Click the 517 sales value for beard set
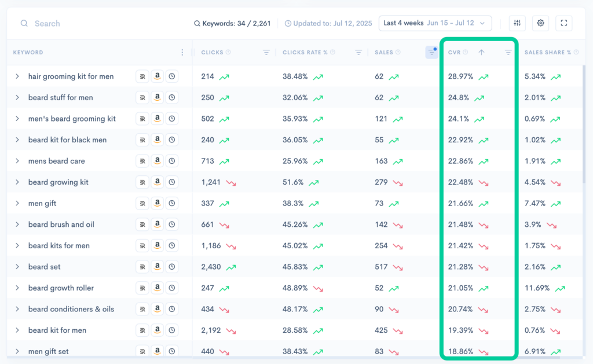The image size is (593, 364). (x=381, y=267)
